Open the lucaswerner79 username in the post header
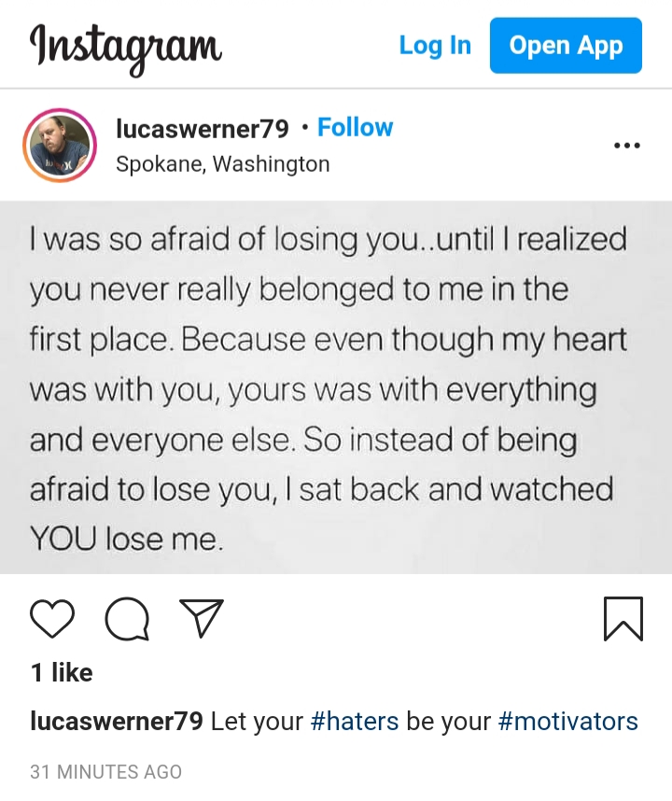Image resolution: width=672 pixels, height=801 pixels. (x=203, y=128)
